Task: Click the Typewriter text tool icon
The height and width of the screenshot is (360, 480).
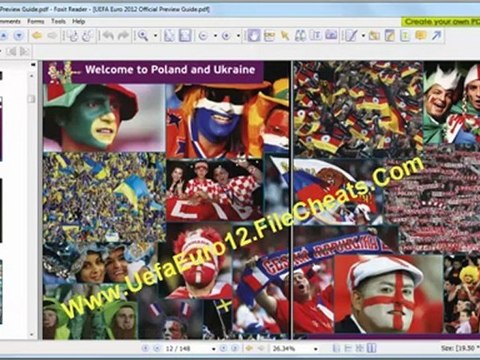Action: click(316, 35)
